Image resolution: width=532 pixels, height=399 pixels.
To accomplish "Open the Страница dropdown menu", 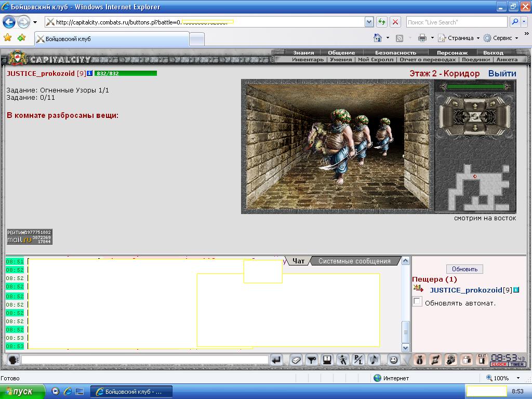I will [x=459, y=38].
